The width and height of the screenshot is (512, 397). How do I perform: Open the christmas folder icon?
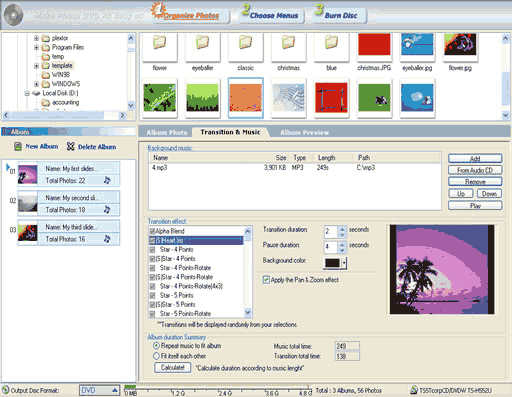[288, 42]
